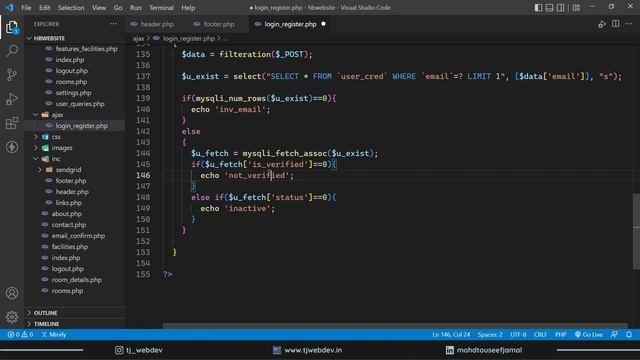Toggle secondary side bar layout icon

tap(561, 7)
